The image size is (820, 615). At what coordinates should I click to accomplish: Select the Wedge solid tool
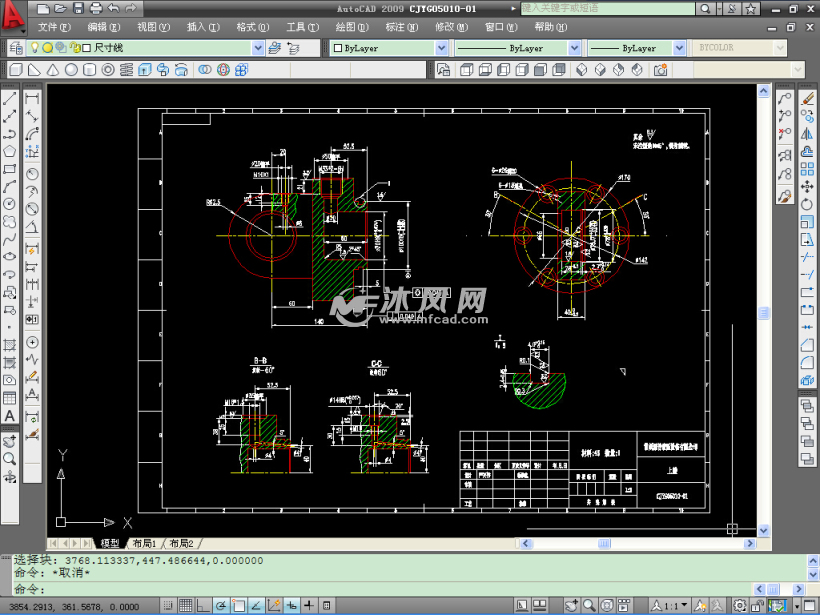pos(34,70)
